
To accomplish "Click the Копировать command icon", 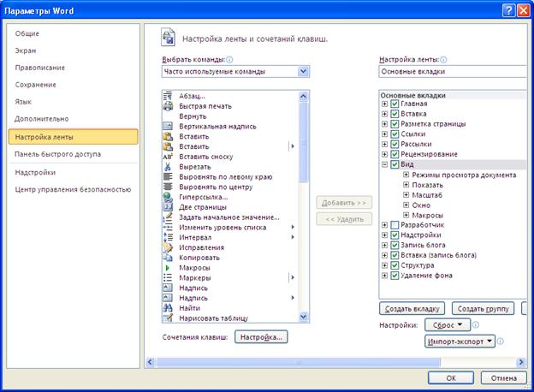I will [169, 258].
